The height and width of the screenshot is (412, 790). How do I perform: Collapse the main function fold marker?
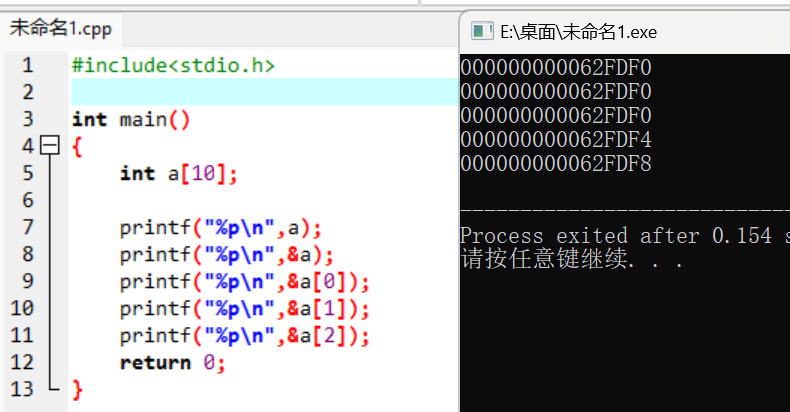50,146
